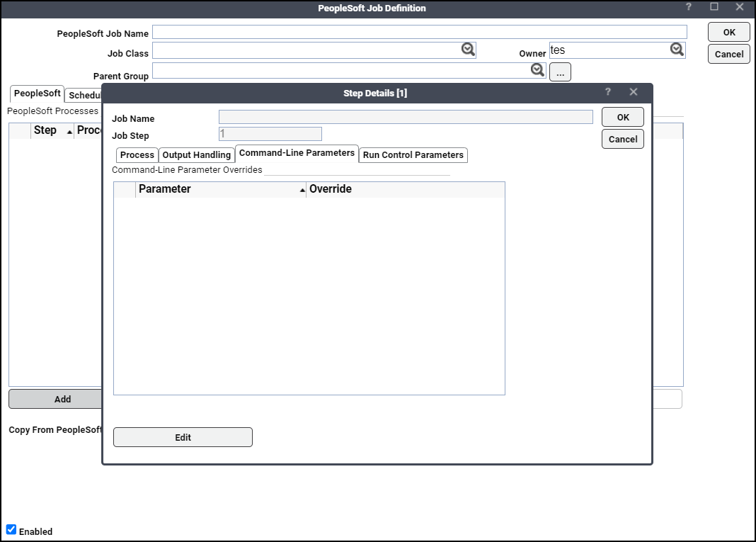Screen dimensions: 756x542
Task: Cancel the Step Details dialog
Action: tap(622, 139)
